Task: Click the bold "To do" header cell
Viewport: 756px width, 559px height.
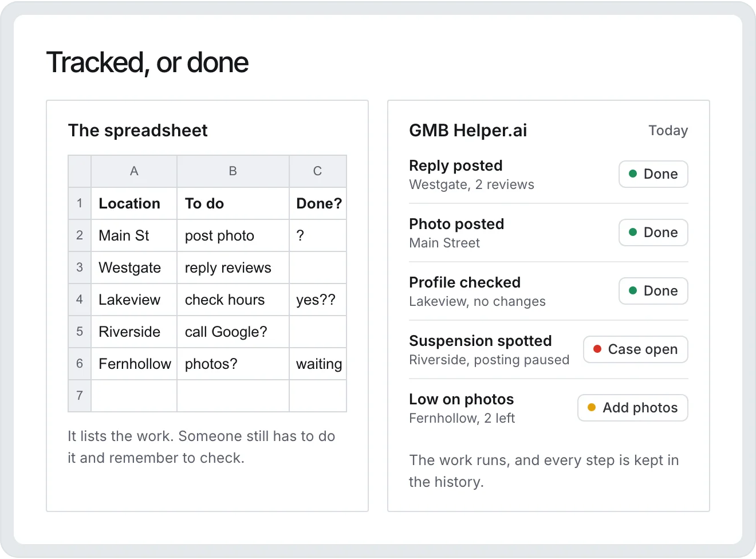Action: 233,203
